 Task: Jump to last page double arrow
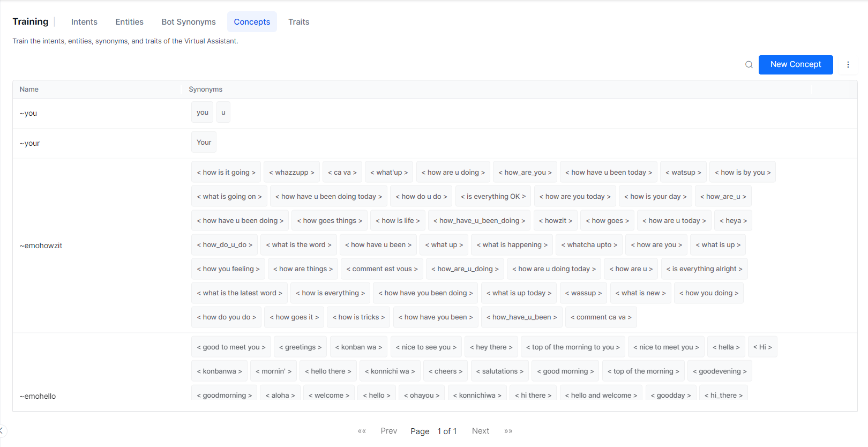(x=508, y=431)
